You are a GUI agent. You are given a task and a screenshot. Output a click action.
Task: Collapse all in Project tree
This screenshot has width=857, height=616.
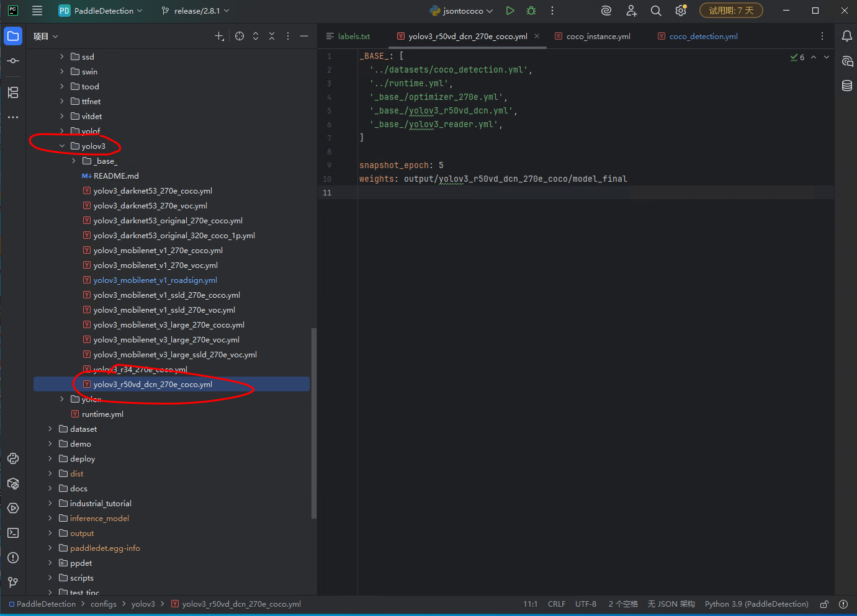pos(272,37)
